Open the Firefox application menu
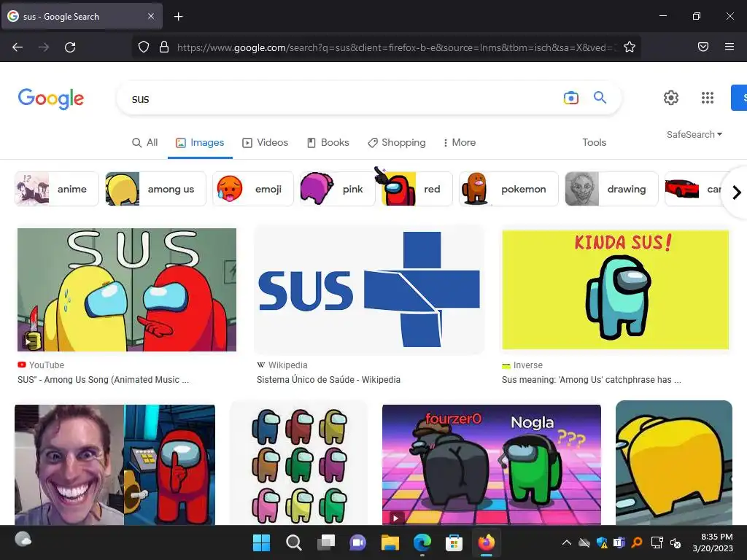747x560 pixels. coord(729,47)
